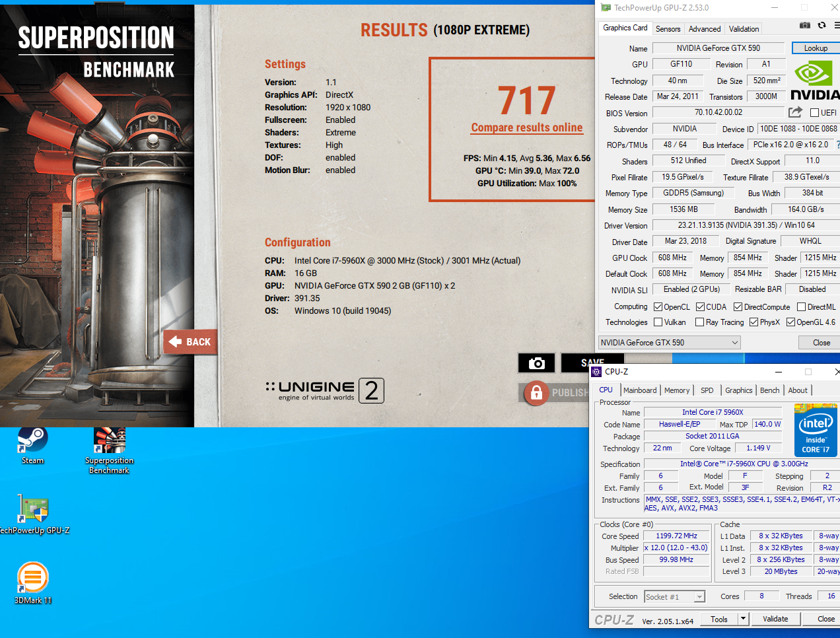Click the NVIDIA logo in GPU-Z
Viewport: 840px width, 638px height.
pyautogui.click(x=816, y=81)
